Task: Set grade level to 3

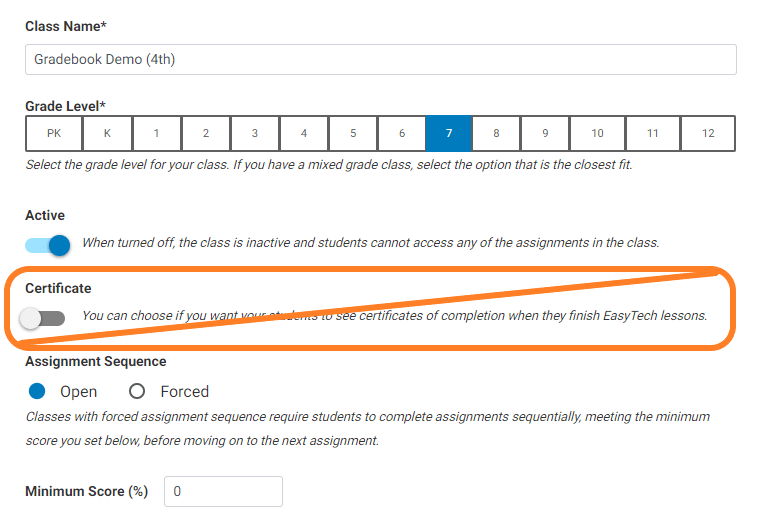Action: pos(255,133)
